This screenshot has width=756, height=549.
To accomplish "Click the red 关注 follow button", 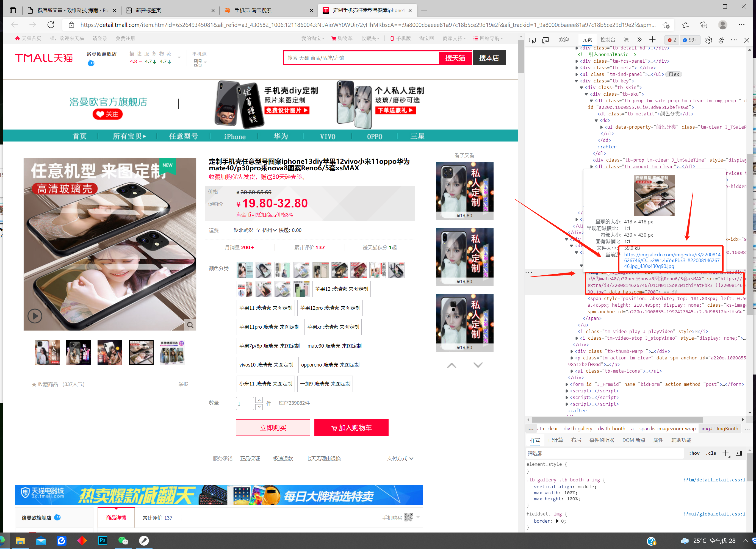I will tap(107, 114).
